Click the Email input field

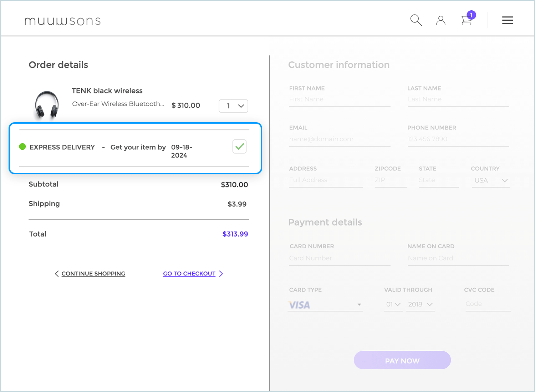[x=340, y=139]
